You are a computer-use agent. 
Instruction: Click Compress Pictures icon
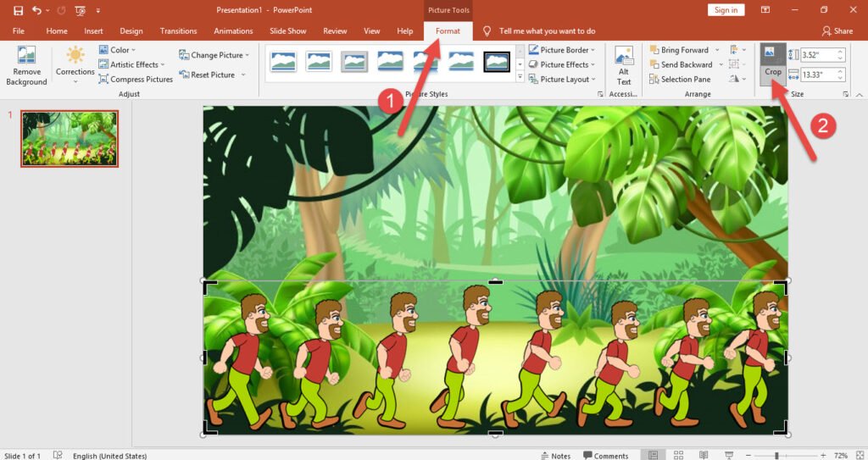click(103, 79)
